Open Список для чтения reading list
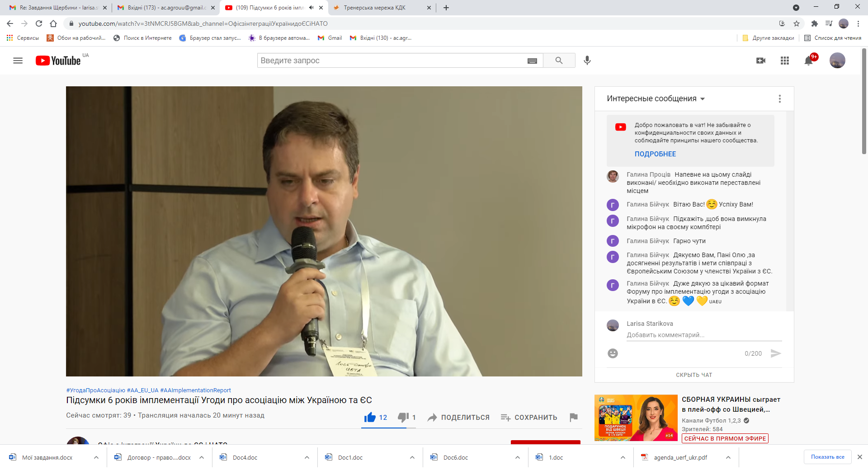Screen dimensions: 868x470 click(833, 38)
